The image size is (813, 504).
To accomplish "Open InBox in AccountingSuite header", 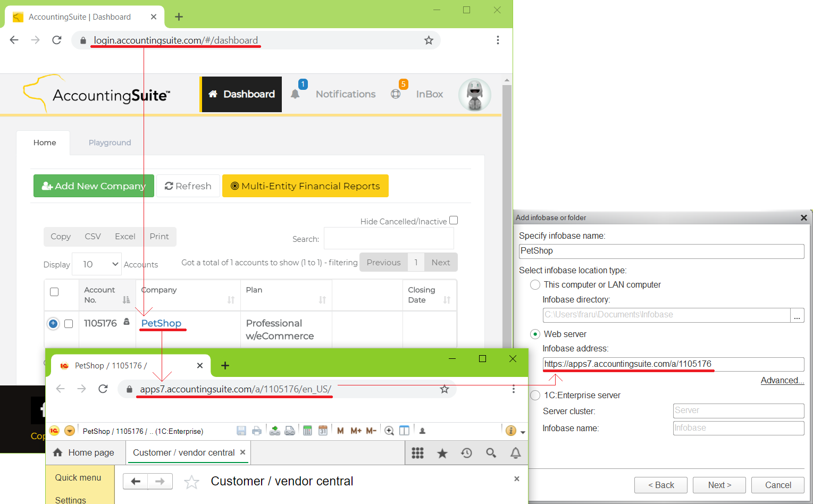I will pyautogui.click(x=430, y=94).
